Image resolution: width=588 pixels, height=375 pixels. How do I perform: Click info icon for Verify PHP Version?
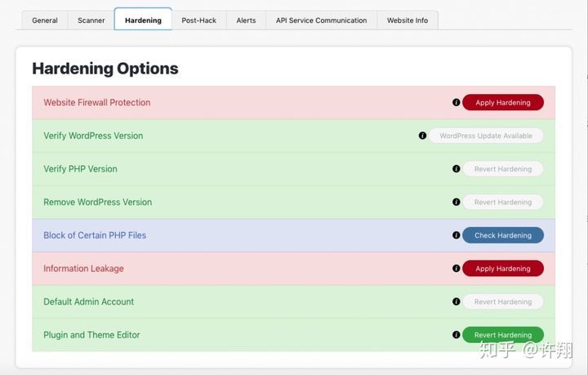coord(457,169)
